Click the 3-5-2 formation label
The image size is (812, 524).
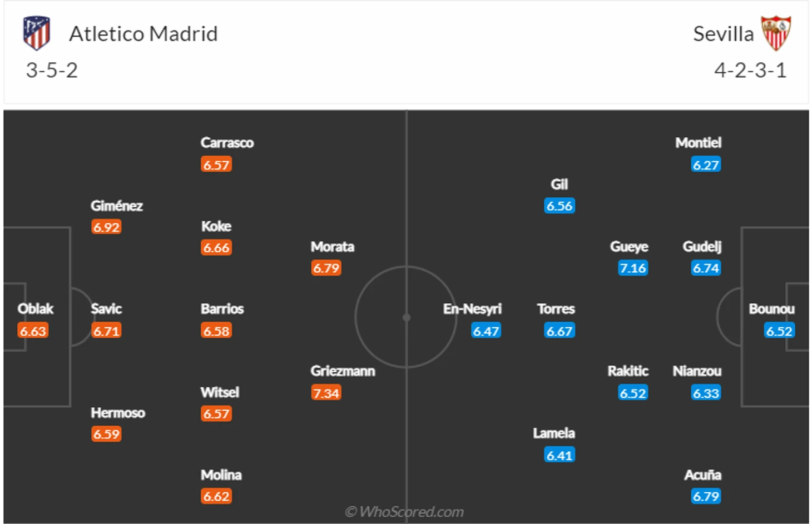click(x=52, y=71)
